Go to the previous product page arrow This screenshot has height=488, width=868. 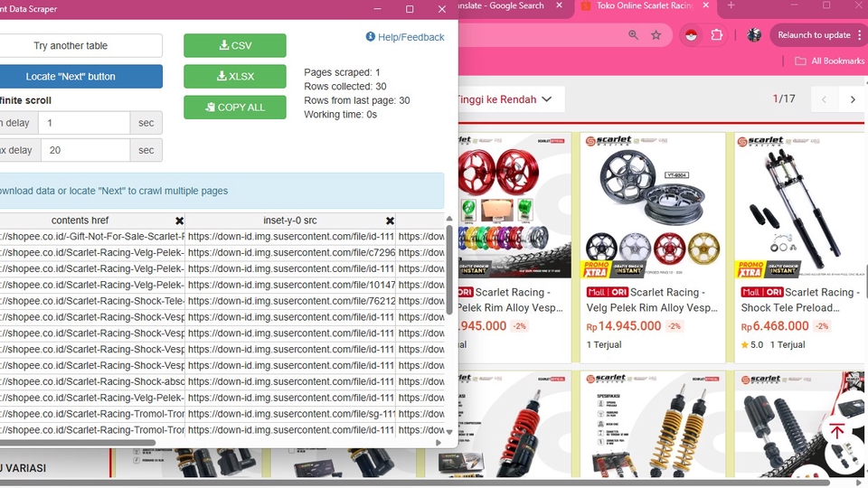(824, 99)
